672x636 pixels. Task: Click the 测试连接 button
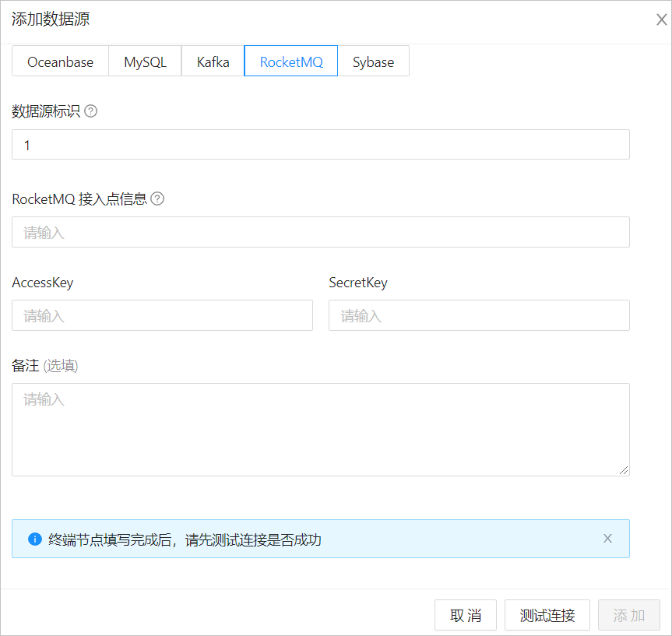point(547,616)
